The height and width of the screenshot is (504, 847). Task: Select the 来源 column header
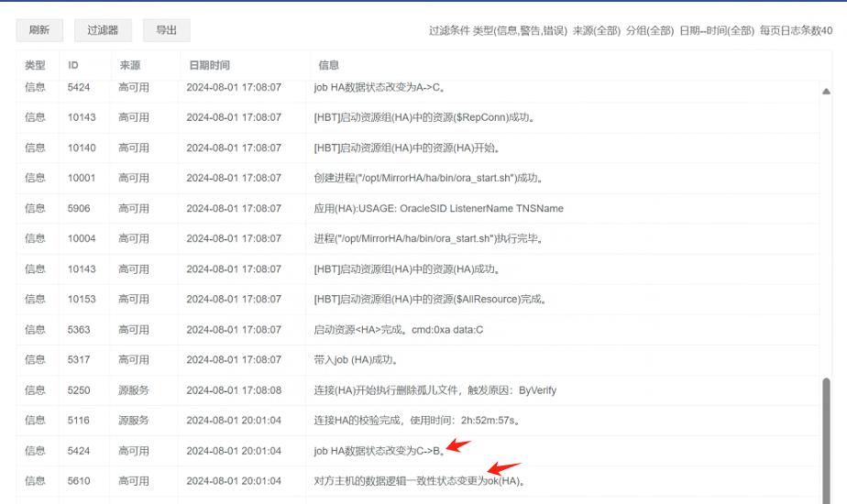(129, 65)
